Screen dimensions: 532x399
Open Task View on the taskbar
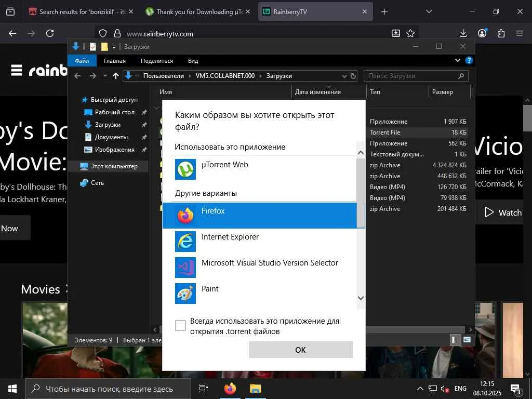pos(203,389)
